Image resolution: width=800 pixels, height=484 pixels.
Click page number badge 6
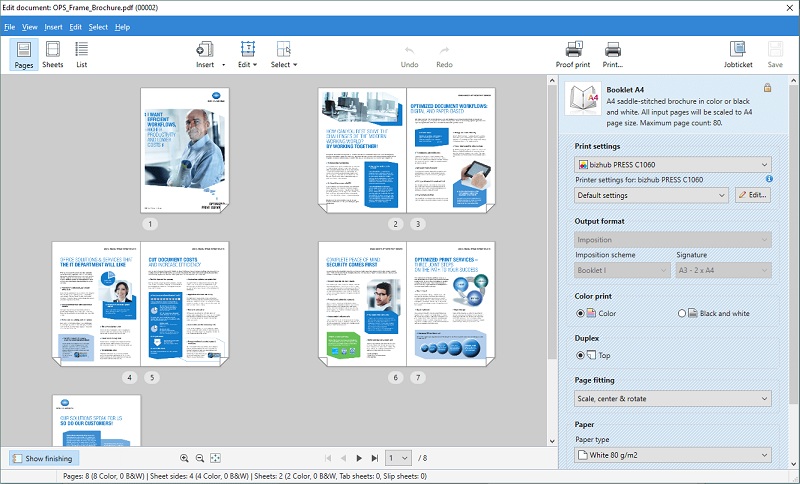395,377
